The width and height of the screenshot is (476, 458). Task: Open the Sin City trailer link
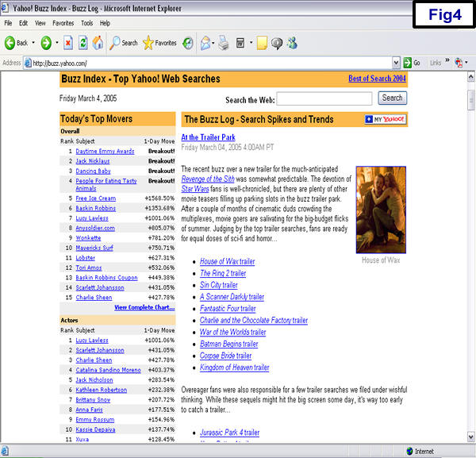coord(219,285)
